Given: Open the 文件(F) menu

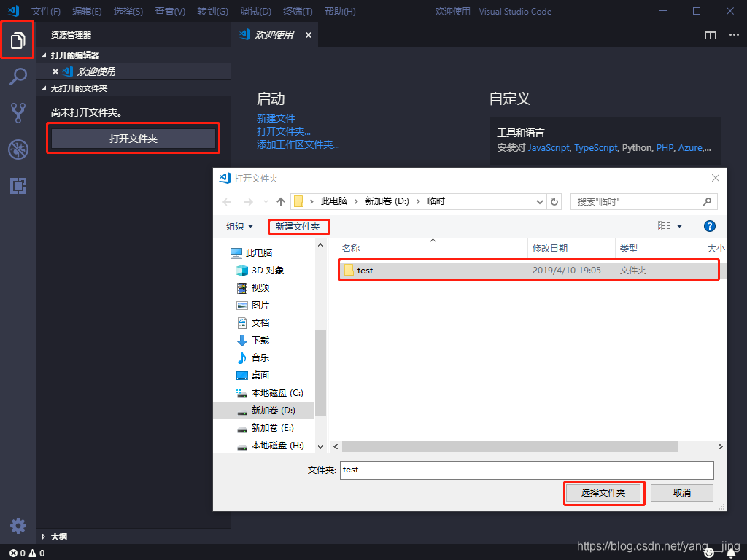Looking at the screenshot, I should point(46,11).
